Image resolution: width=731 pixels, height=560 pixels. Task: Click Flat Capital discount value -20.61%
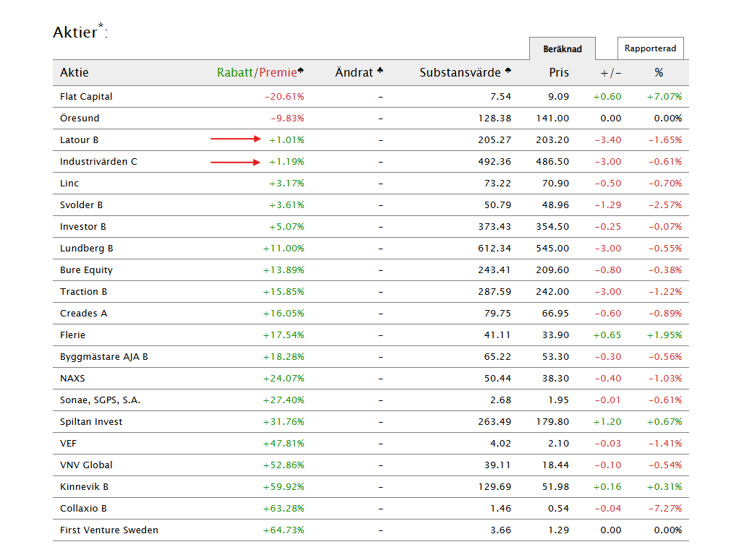pyautogui.click(x=284, y=96)
